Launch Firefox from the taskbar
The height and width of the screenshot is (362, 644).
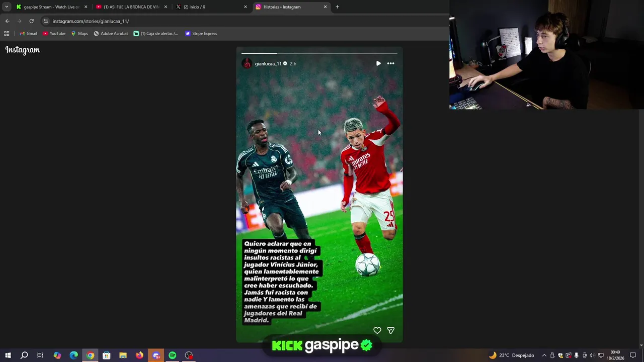139,355
